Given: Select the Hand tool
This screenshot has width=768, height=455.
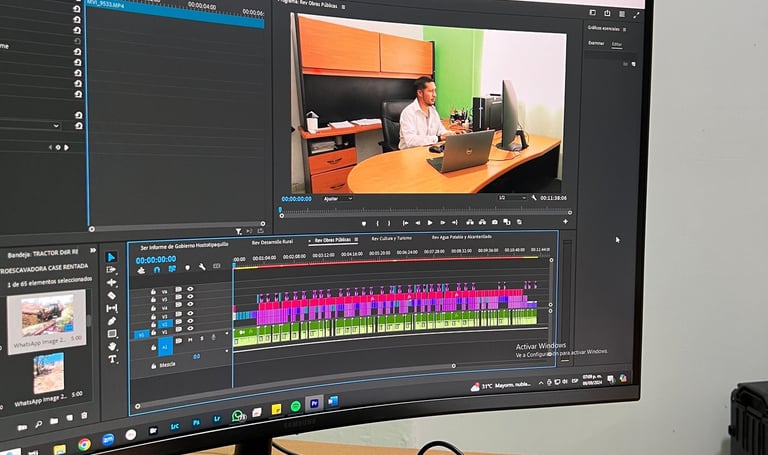Looking at the screenshot, I should tap(112, 346).
